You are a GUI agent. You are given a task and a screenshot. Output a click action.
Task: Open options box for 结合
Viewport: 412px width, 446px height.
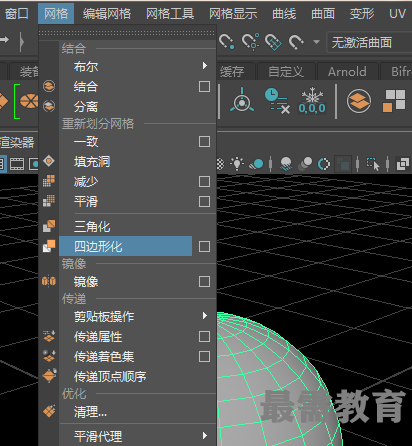pos(204,87)
